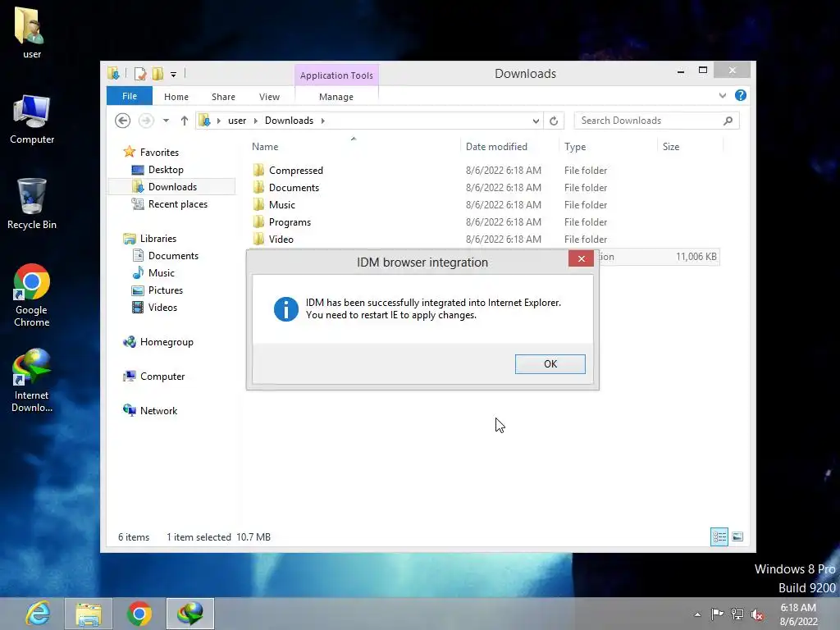
Task: Switch to File Explorer in the taskbar
Action: (x=89, y=614)
